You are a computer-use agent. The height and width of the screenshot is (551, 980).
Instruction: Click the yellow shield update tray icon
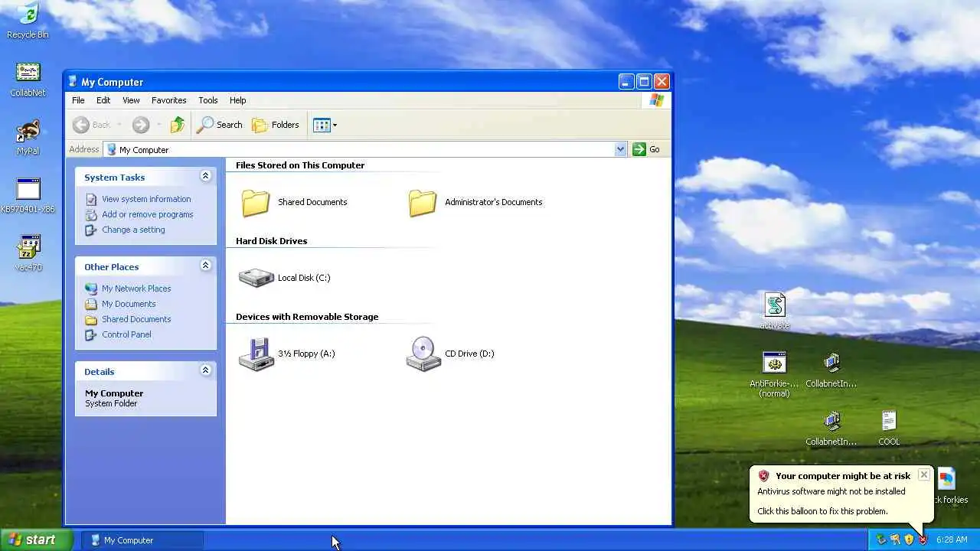[x=909, y=540]
